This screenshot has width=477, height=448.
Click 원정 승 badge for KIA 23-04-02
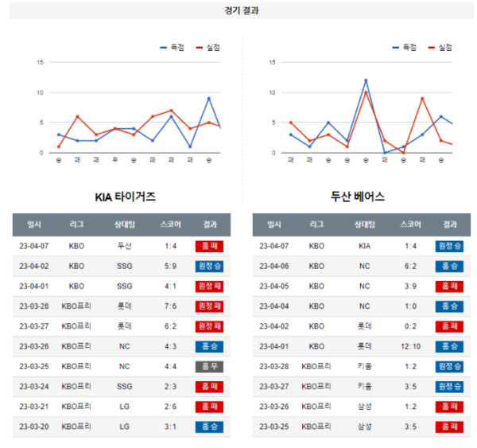click(x=209, y=267)
